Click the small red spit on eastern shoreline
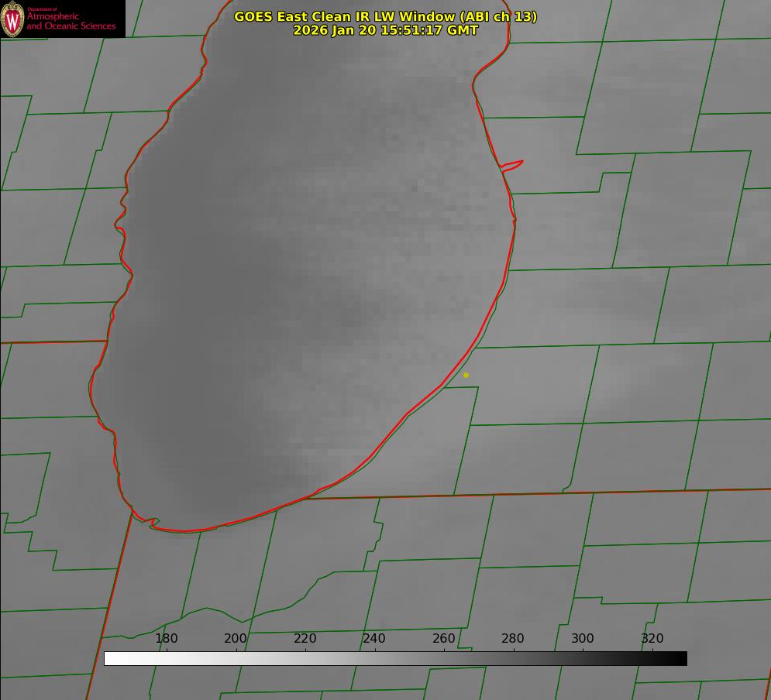Image resolution: width=771 pixels, height=700 pixels. tap(513, 164)
